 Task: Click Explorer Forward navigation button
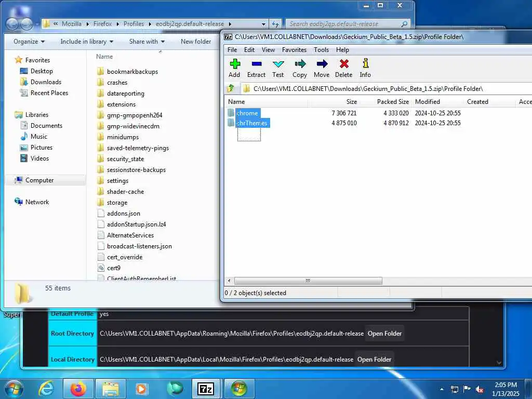coord(26,24)
